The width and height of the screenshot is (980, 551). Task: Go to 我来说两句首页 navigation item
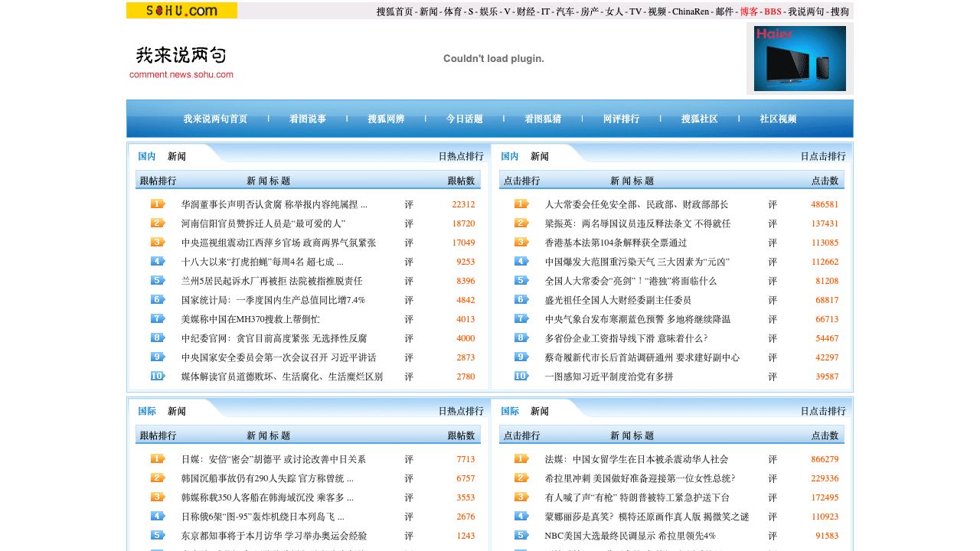215,119
